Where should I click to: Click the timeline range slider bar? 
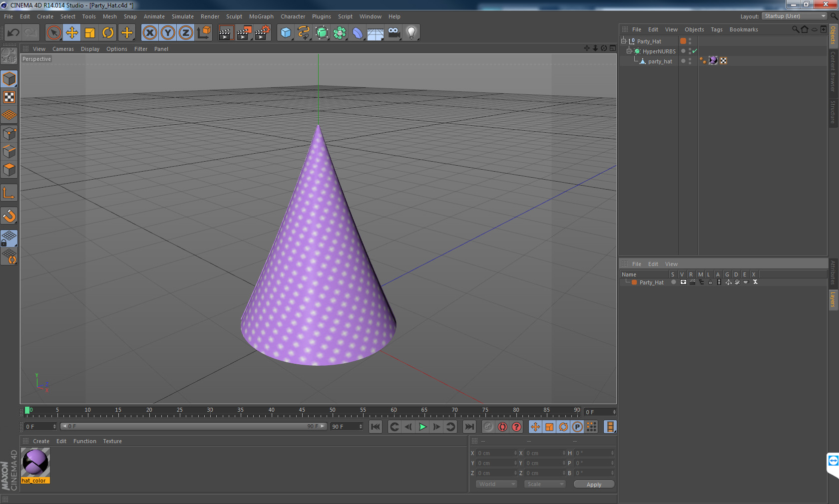click(x=193, y=426)
